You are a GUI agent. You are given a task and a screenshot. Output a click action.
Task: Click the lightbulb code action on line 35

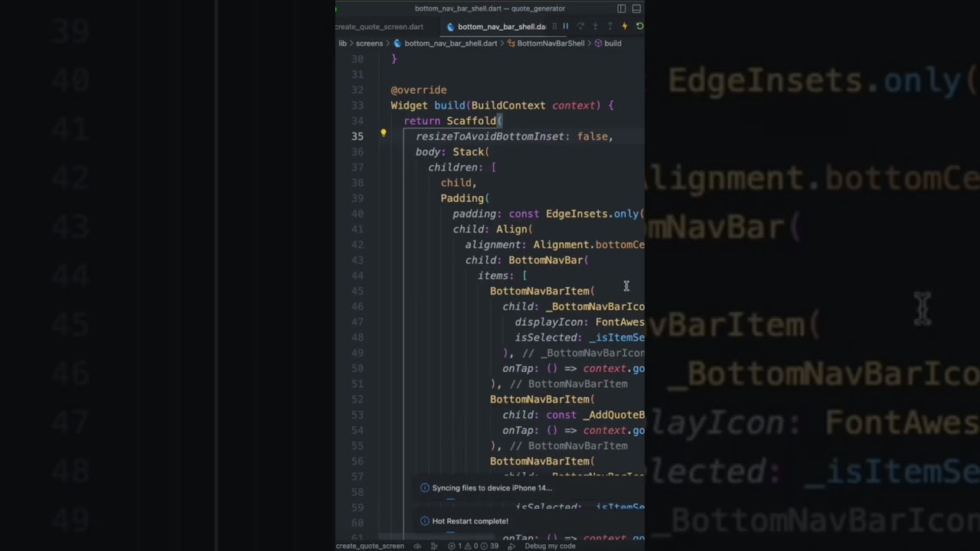point(384,133)
